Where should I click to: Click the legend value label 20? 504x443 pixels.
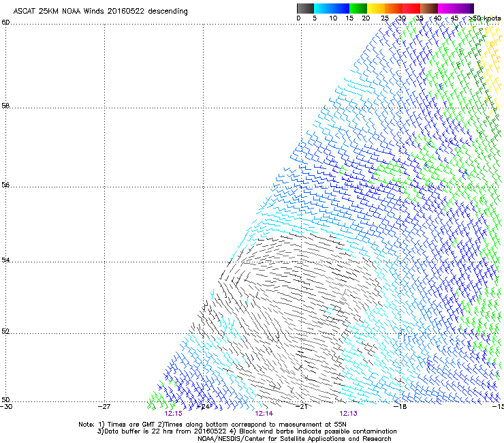pos(366,18)
